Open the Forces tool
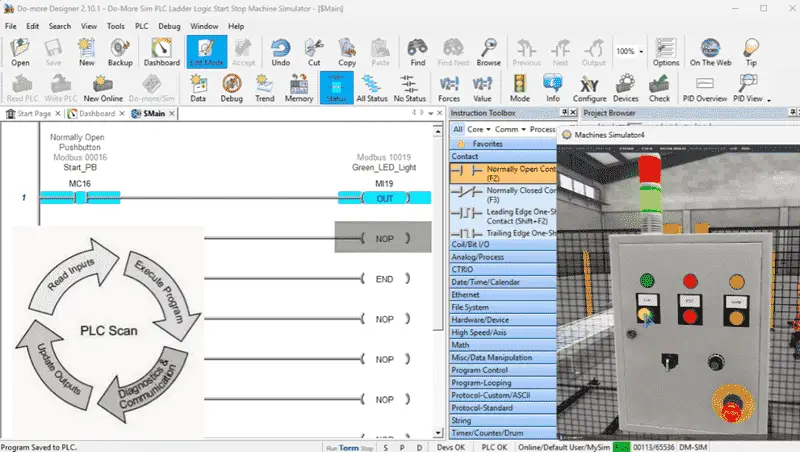 [x=449, y=88]
